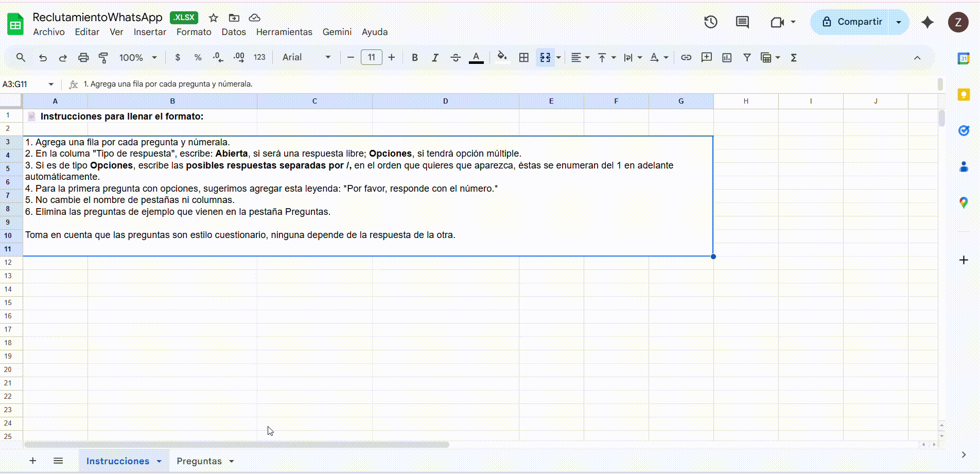Toggle bold formatting
This screenshot has height=474, width=980.
pos(415,58)
